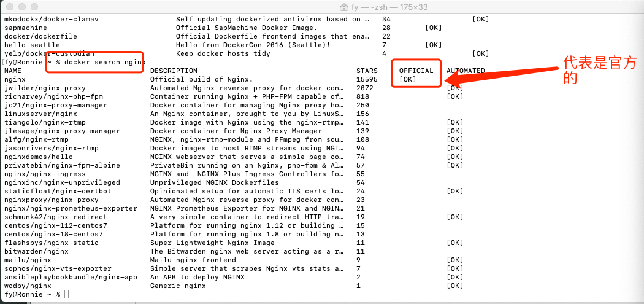Click the [OK] automated flag for tiangolo/nginx-rtmp
Image resolution: width=644 pixels, height=304 pixels.
(455, 123)
